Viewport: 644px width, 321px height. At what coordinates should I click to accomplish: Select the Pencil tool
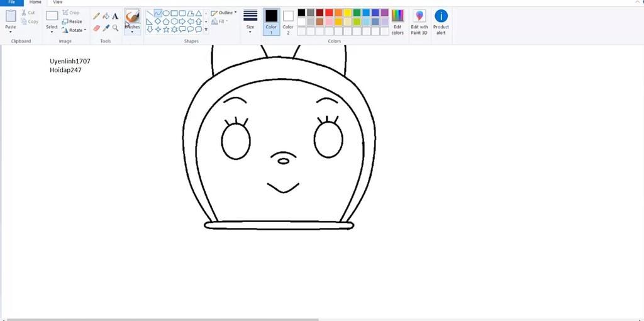point(96,16)
